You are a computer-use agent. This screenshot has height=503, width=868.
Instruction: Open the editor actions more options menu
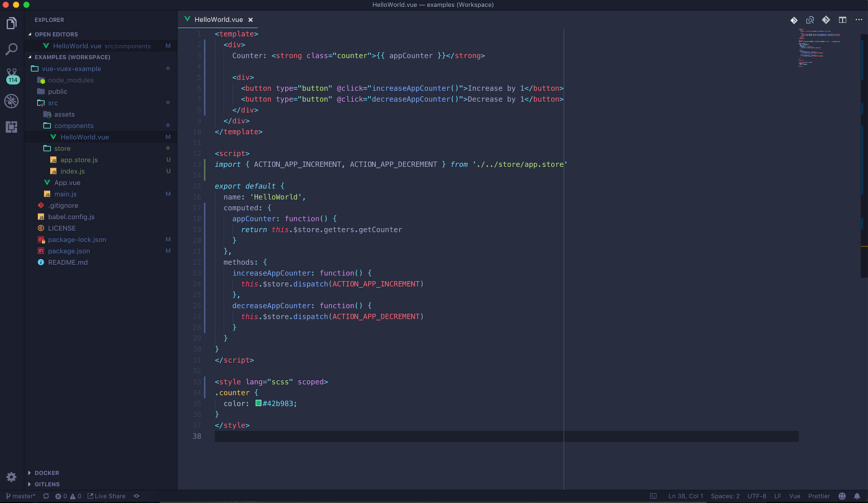click(x=859, y=19)
